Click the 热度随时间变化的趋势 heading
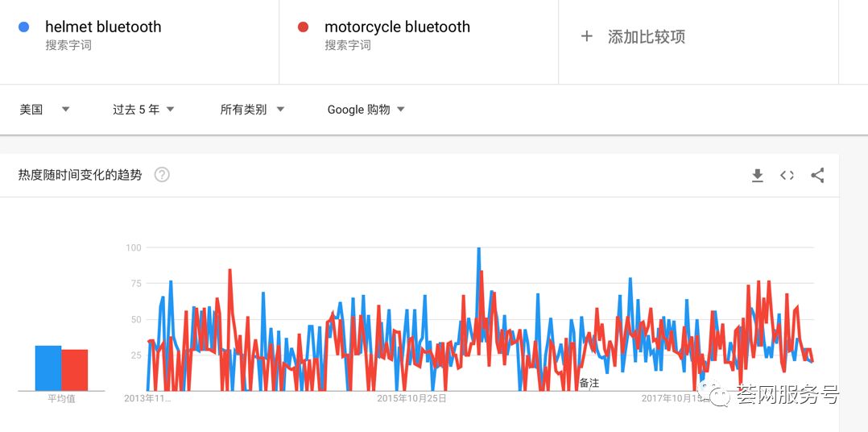The height and width of the screenshot is (432, 868). click(80, 175)
